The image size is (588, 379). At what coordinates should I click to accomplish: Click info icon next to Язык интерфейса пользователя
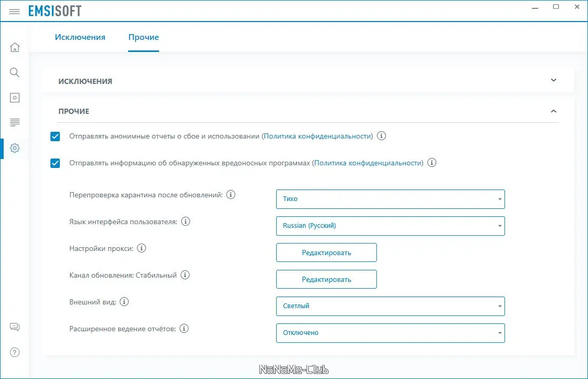[x=185, y=221]
